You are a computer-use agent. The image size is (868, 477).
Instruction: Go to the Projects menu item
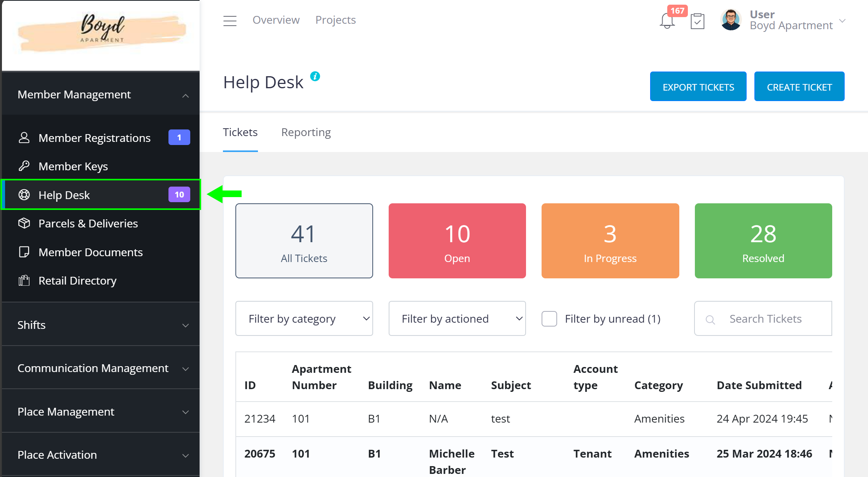click(x=335, y=20)
